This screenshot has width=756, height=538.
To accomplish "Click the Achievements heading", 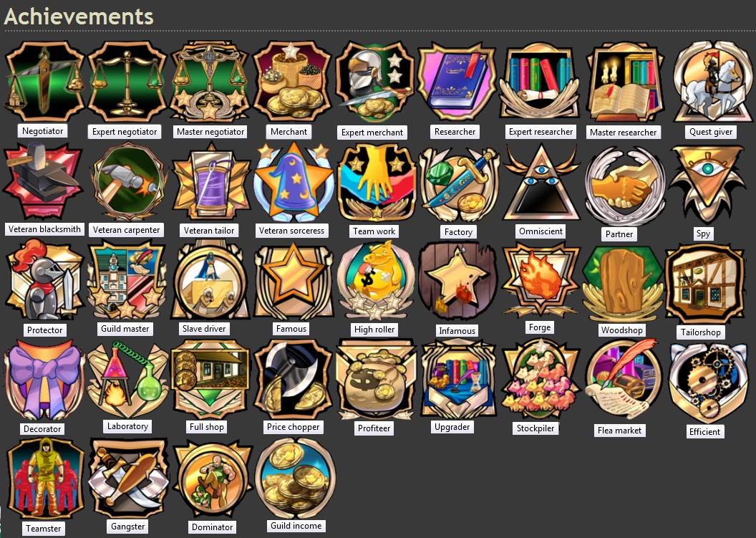I will pyautogui.click(x=79, y=16).
